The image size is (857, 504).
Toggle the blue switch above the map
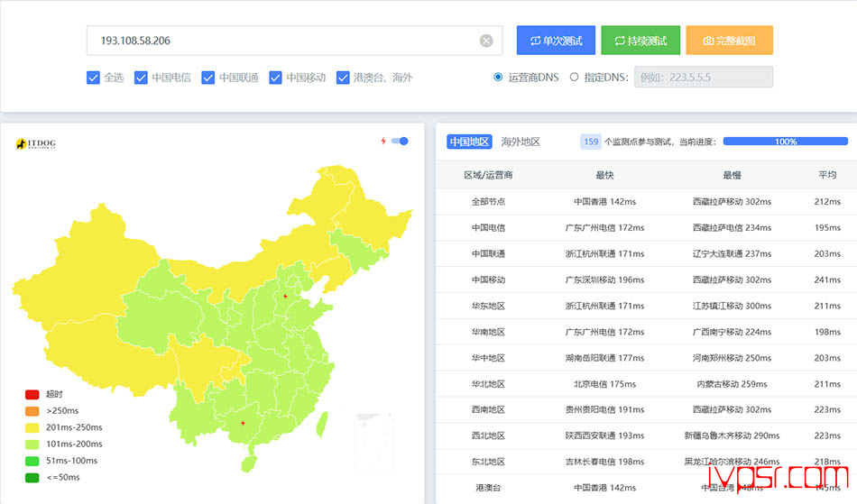400,141
